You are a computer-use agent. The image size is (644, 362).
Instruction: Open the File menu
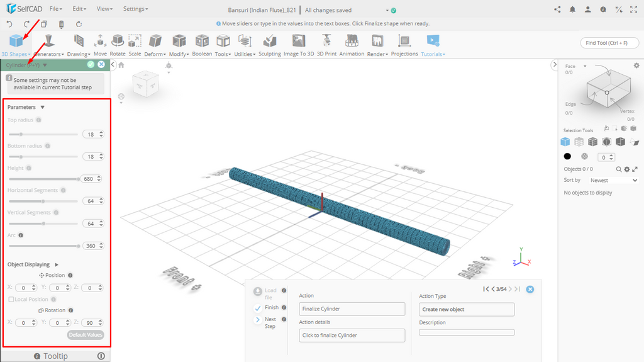(55, 9)
